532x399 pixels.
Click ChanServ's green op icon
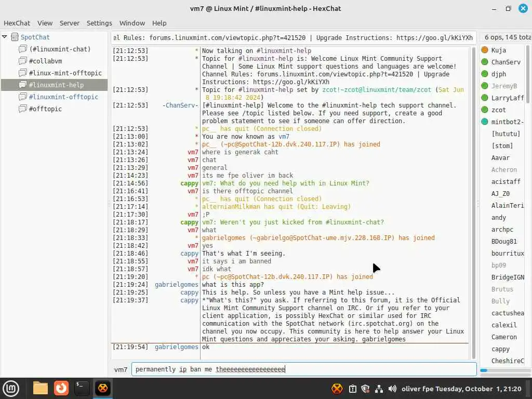[x=485, y=62]
